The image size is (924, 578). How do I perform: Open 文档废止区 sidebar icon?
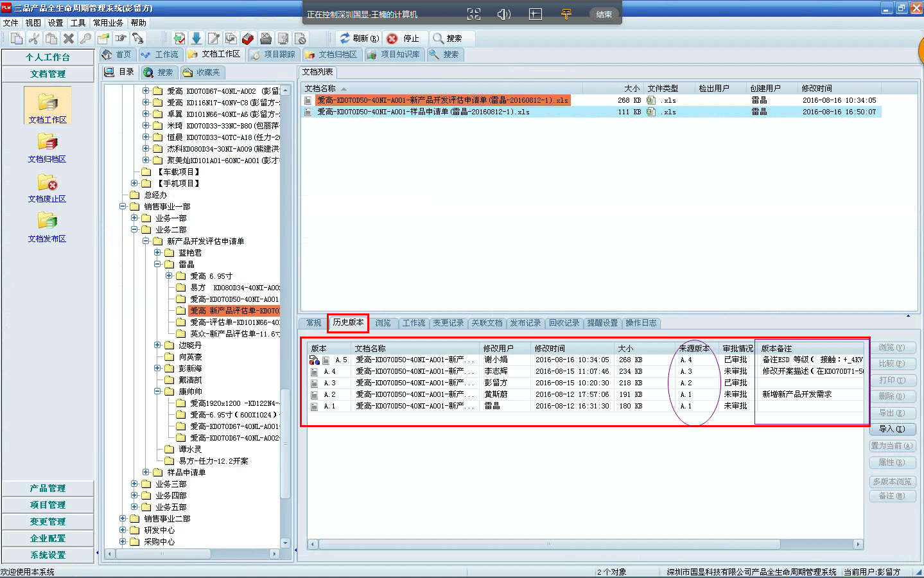tap(47, 188)
